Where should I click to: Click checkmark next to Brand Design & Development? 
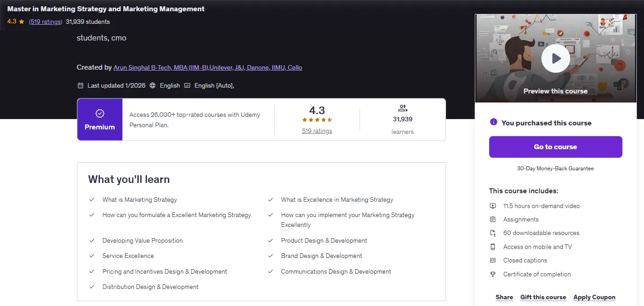270,256
